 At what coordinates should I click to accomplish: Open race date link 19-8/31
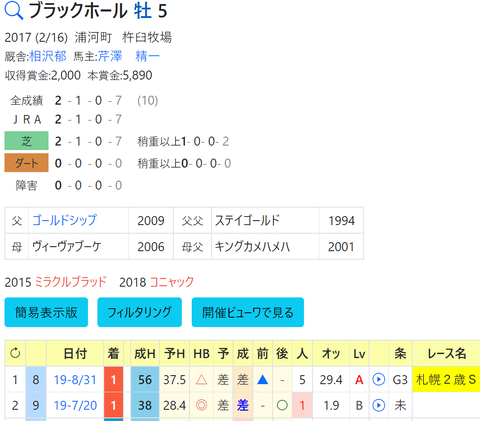[75, 379]
